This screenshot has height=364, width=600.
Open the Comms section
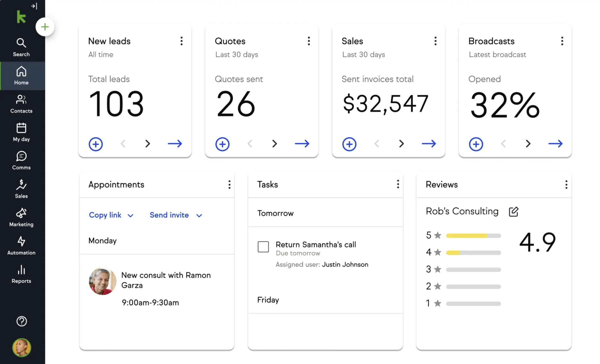click(21, 160)
